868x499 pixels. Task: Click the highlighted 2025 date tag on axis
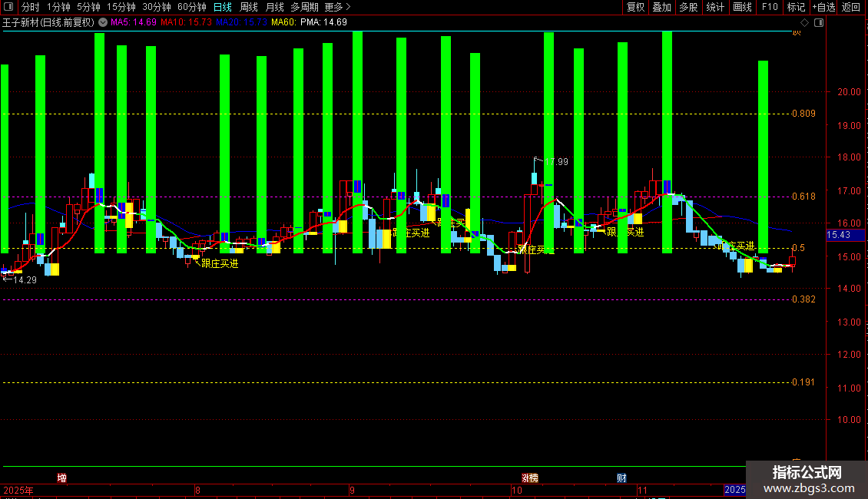coord(735,490)
